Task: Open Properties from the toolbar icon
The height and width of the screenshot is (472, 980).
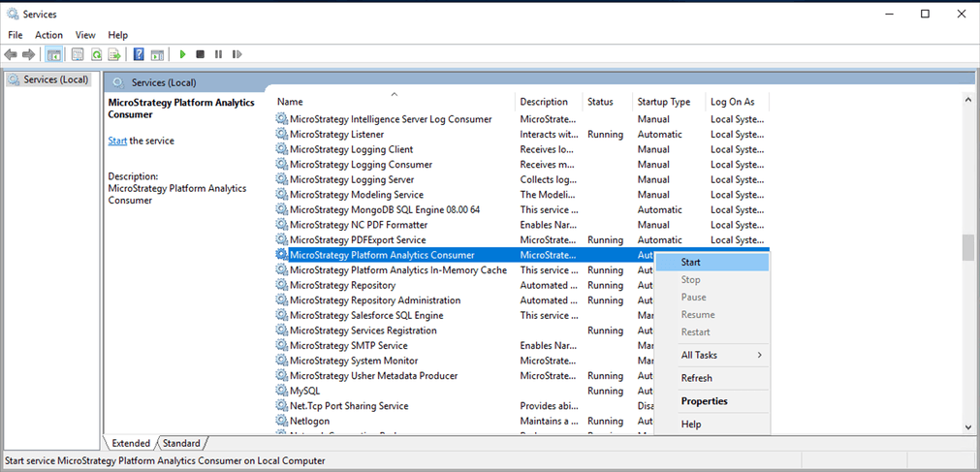Action: 78,54
